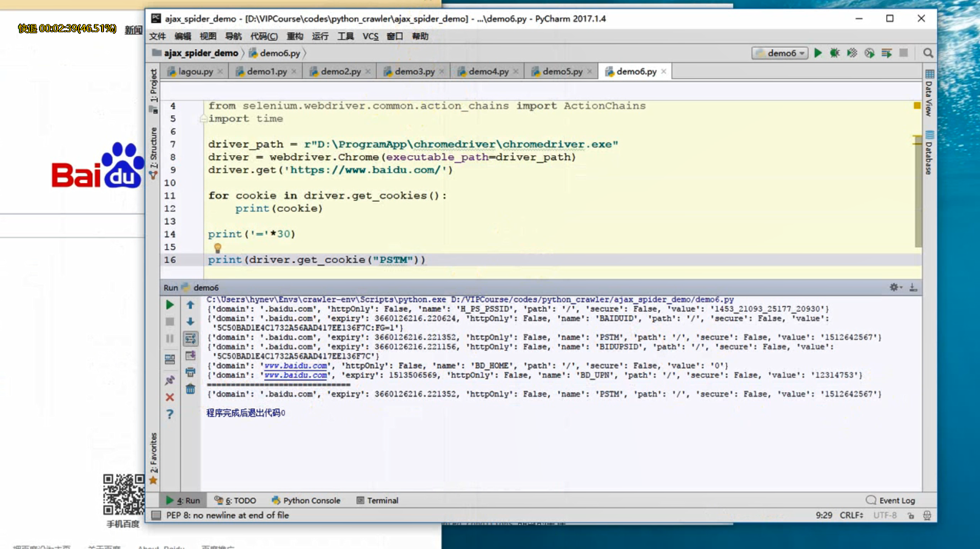Switch to demo1.py tab
The width and height of the screenshot is (980, 549).
tap(266, 72)
